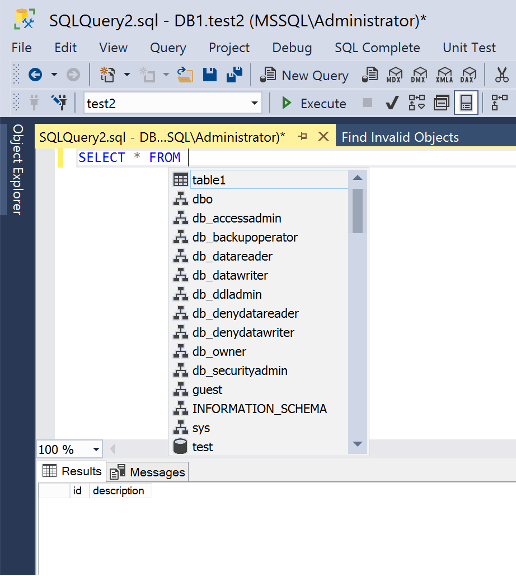Switch to the Messages tab

(x=148, y=472)
